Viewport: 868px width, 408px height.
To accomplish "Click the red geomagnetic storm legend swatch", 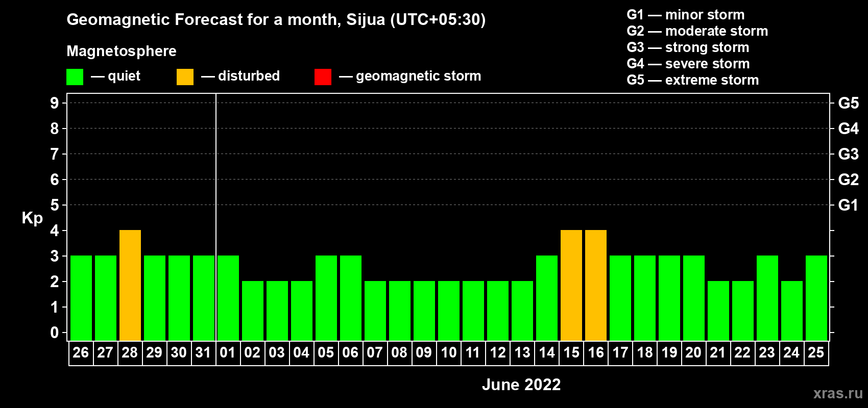I will coord(323,77).
